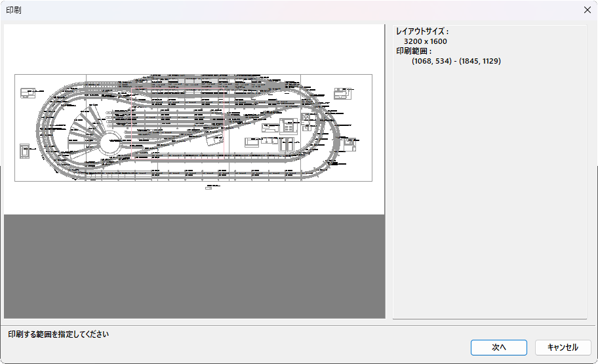
Task: Click the 次へ (Next) button
Action: tap(498, 347)
